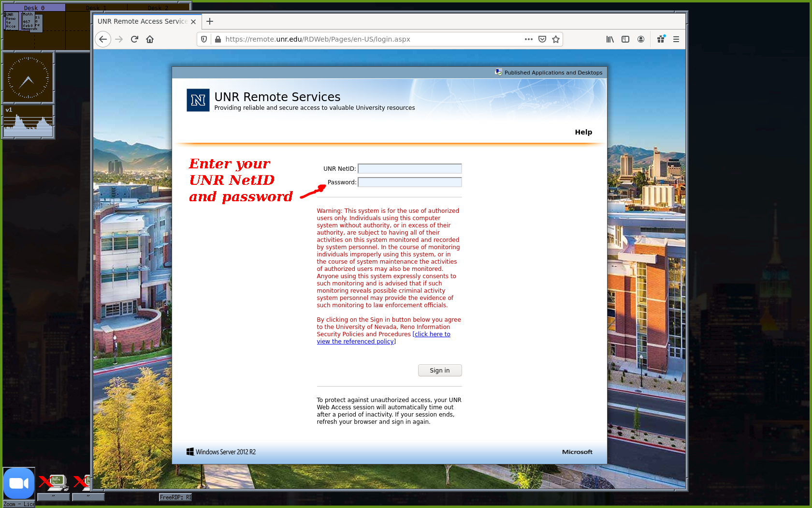Toggle the sidebar view icon
Image resolution: width=812 pixels, height=508 pixels.
tap(625, 39)
